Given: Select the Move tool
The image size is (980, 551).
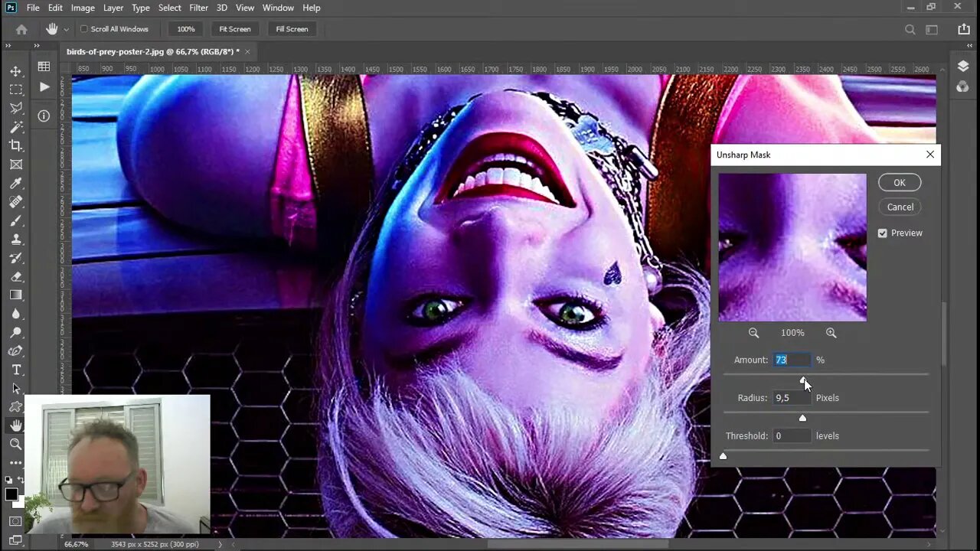Looking at the screenshot, I should point(16,70).
